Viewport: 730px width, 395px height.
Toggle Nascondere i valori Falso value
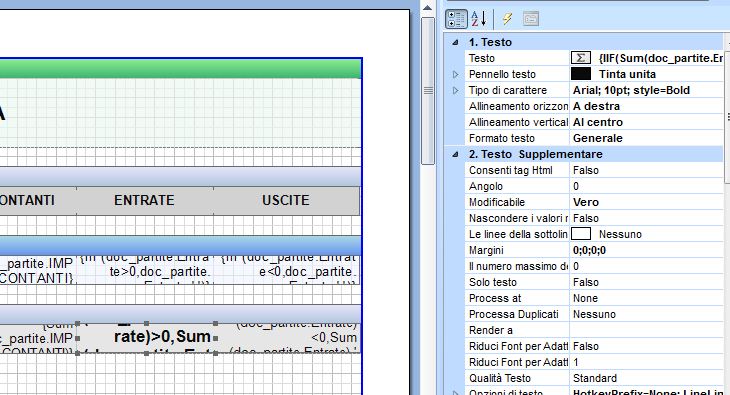click(x=647, y=218)
